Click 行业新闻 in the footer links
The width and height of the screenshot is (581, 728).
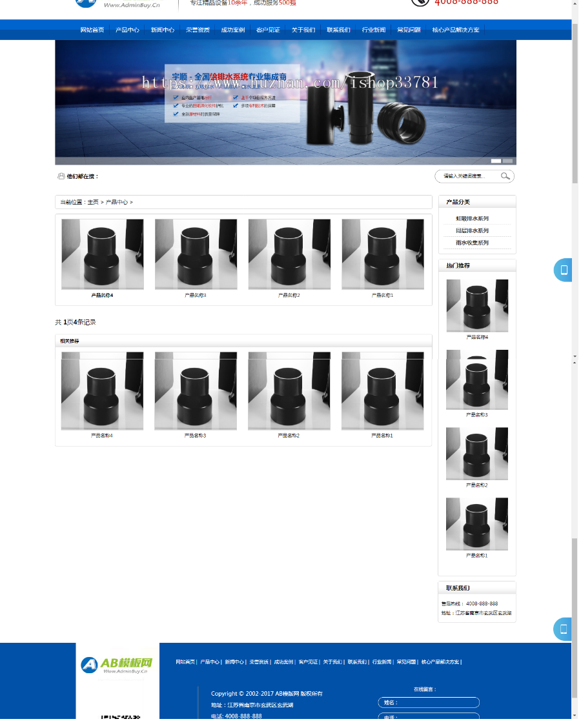(x=382, y=662)
